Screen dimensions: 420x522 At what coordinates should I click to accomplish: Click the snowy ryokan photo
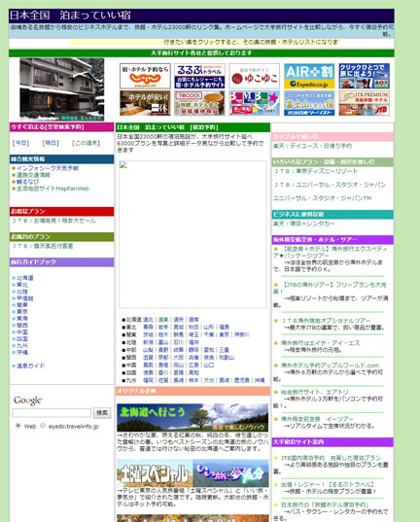[62, 89]
